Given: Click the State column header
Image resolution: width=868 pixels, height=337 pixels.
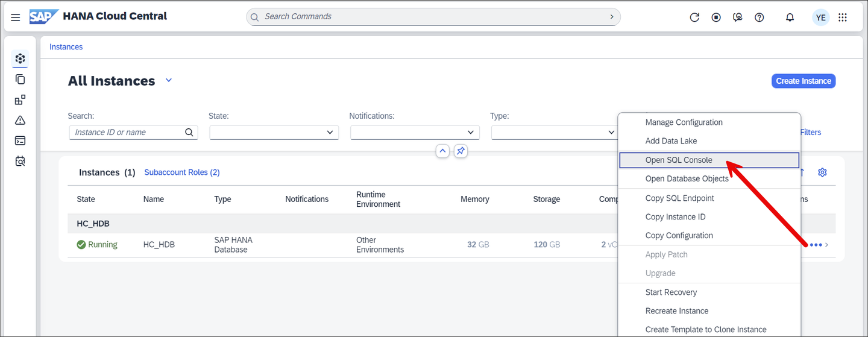Looking at the screenshot, I should 86,199.
